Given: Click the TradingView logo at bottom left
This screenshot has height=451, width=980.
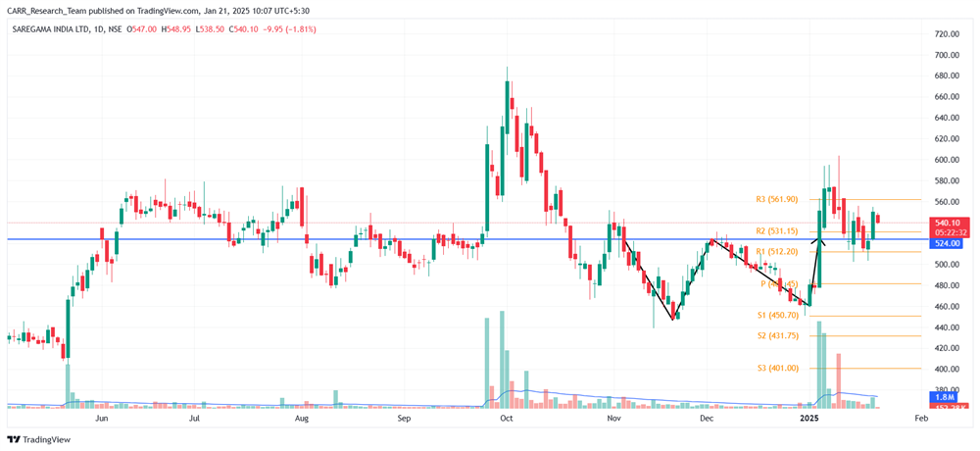Looking at the screenshot, I should click(x=39, y=440).
